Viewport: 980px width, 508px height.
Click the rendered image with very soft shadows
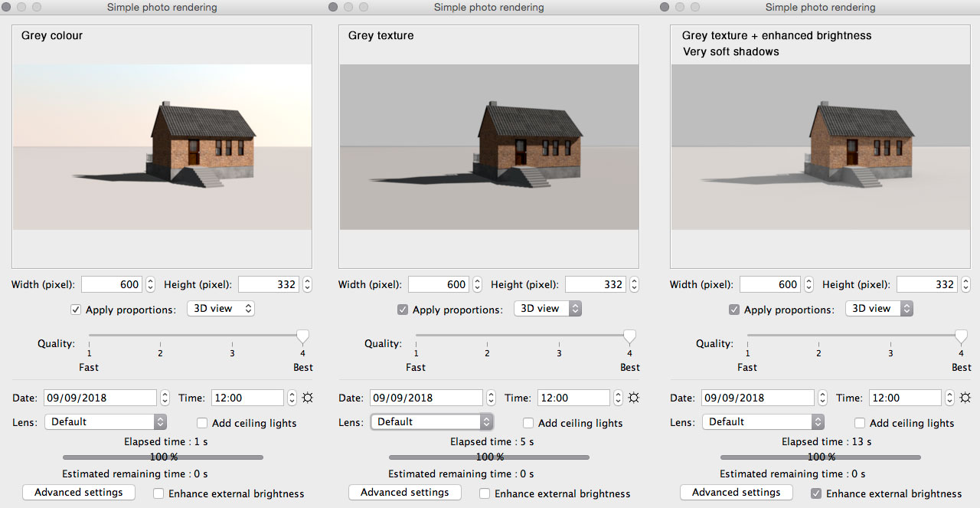821,147
